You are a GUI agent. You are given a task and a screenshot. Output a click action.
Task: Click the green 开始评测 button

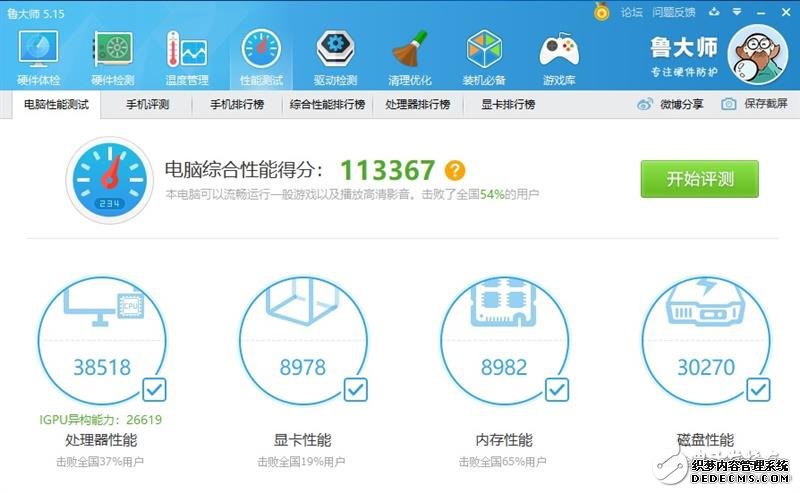699,179
